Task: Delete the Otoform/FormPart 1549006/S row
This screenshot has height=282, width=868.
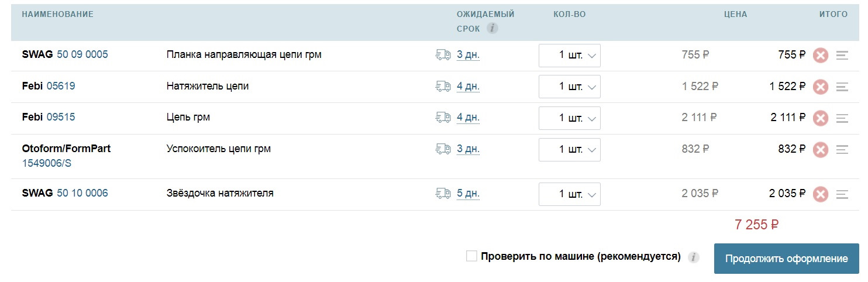Action: pos(821,150)
